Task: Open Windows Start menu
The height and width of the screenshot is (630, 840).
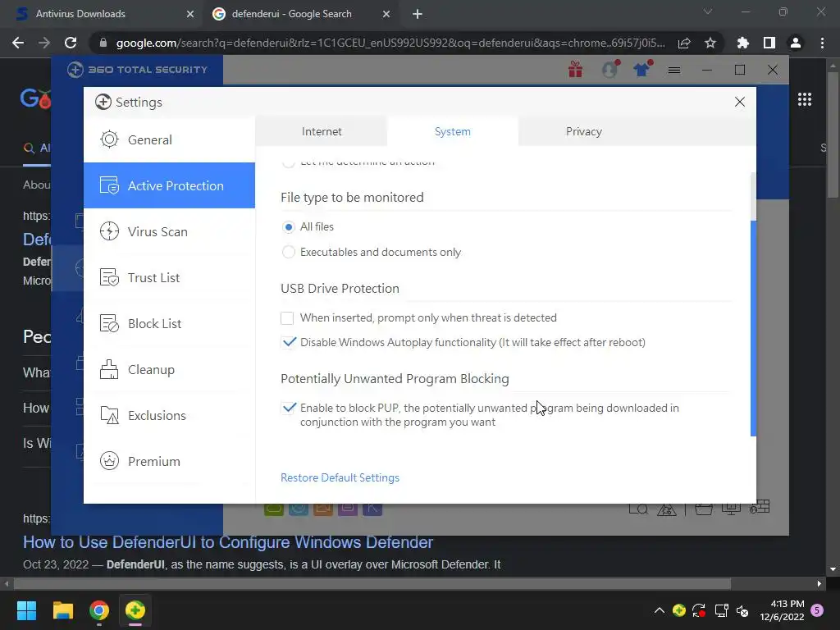Action: (x=26, y=610)
